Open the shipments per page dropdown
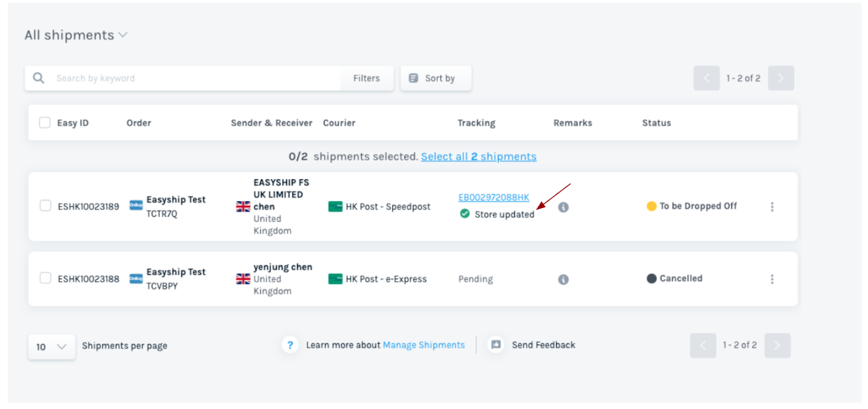This screenshot has height=409, width=868. pos(52,347)
